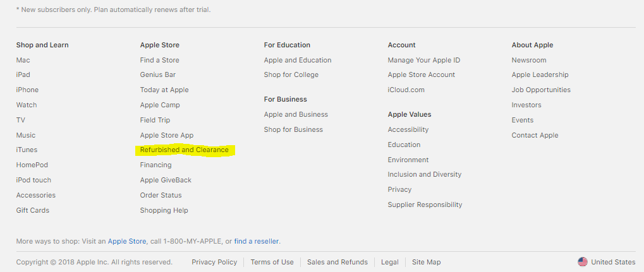Select Education under Apple Values

[404, 145]
